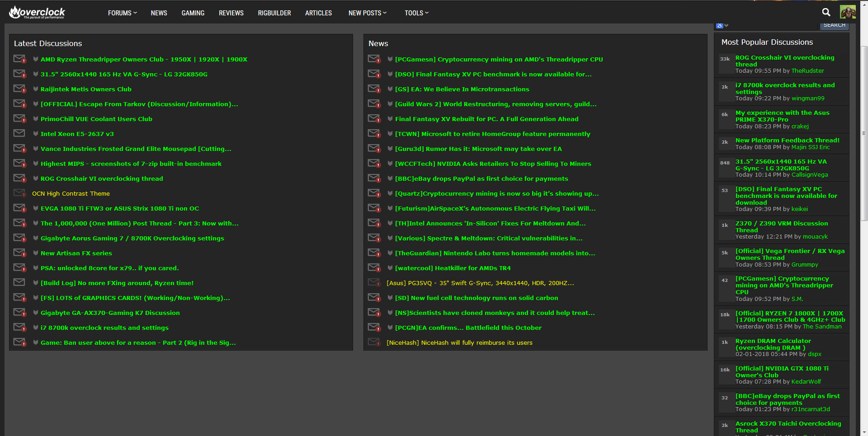Open Gigabyte Aorus Gaming 7 / 8700K thread
The image size is (868, 436).
[132, 238]
